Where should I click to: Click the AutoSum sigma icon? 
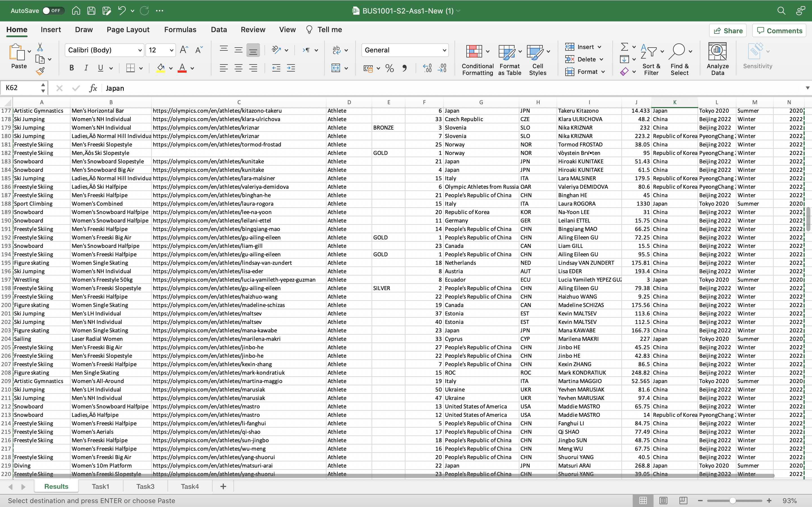coord(624,47)
